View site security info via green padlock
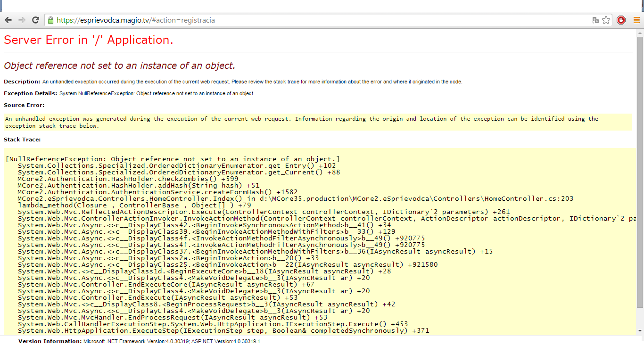 [50, 20]
